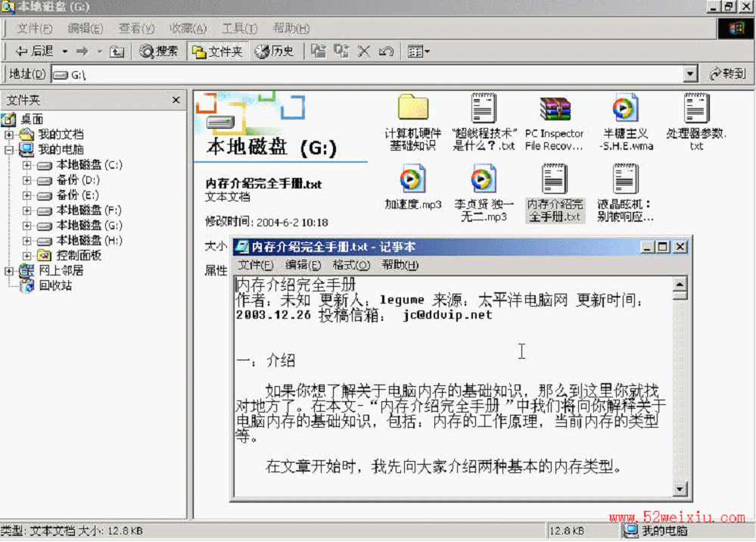Screen dimensions: 756x542
Task: Open Notepad's 编辑(E) menu
Action: (x=303, y=265)
